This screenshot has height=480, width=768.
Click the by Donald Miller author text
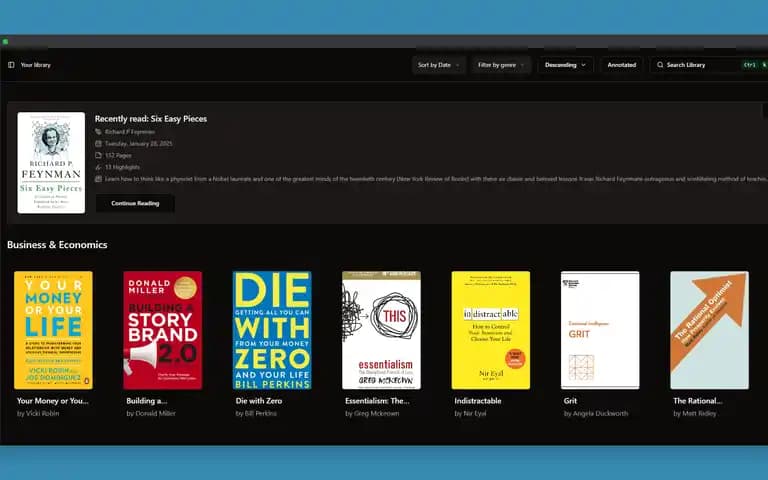click(151, 413)
